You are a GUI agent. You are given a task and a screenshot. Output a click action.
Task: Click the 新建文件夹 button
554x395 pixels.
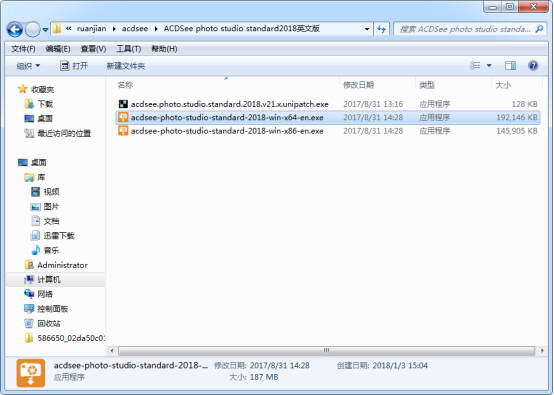126,66
